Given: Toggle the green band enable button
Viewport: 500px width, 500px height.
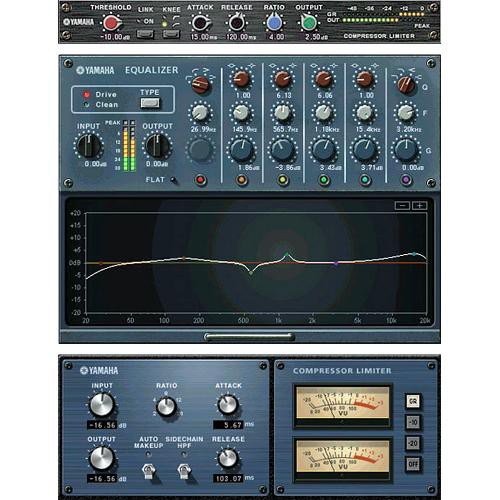Looking at the screenshot, I should (x=324, y=180).
